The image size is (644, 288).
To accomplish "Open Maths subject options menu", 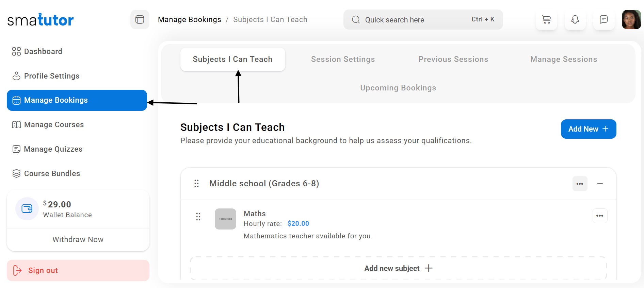I will coord(600,216).
